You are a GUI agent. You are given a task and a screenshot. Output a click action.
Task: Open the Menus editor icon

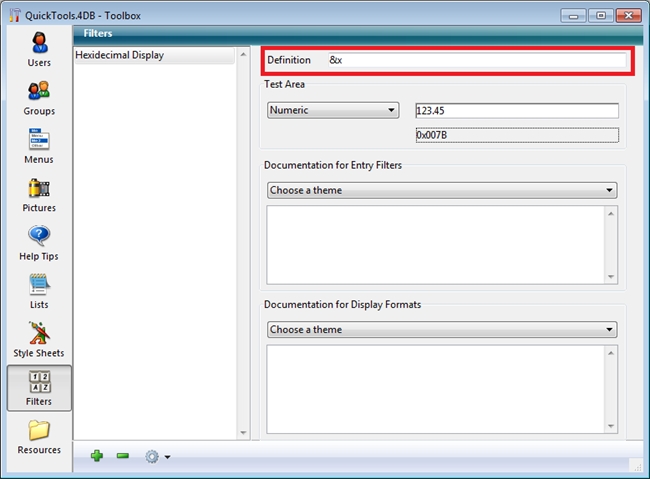click(39, 141)
